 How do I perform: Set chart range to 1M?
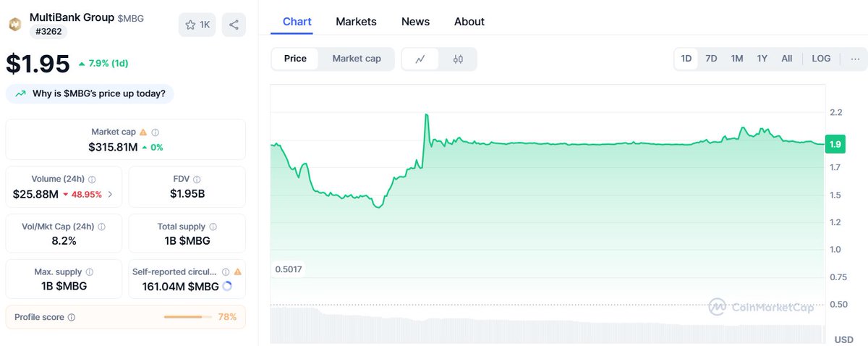pos(736,59)
